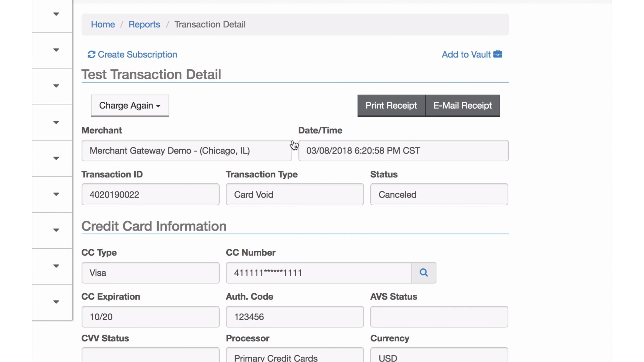Image resolution: width=644 pixels, height=362 pixels.
Task: Click the Status field showing Canceled
Action: pos(439,194)
